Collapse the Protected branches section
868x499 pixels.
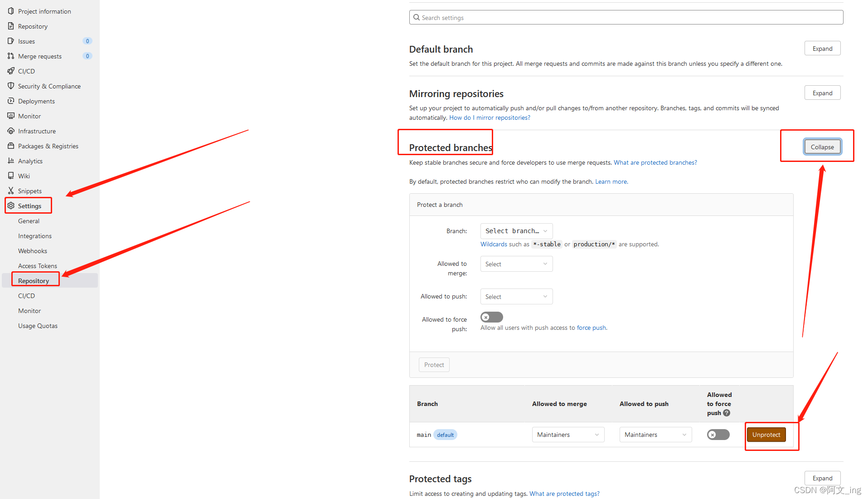pyautogui.click(x=822, y=147)
